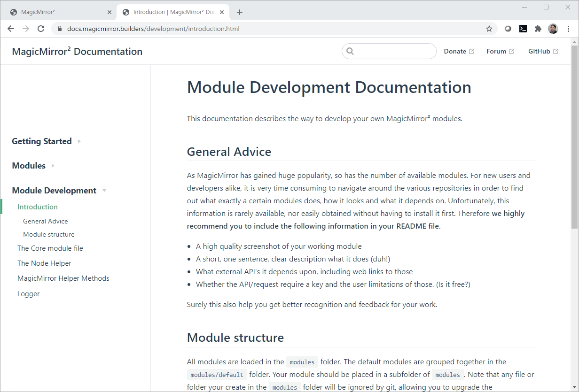
Task: Open the Extensions puzzle-piece icon
Action: click(538, 29)
